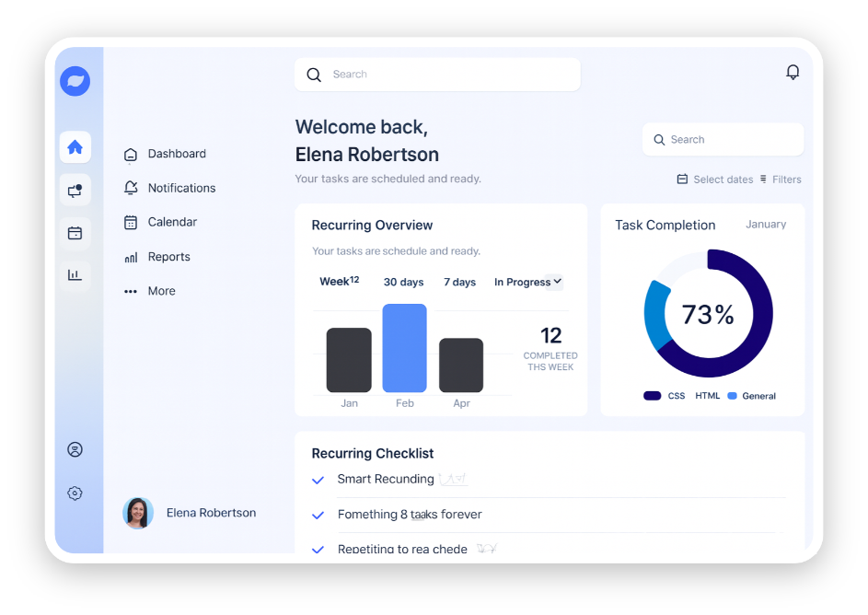The width and height of the screenshot is (868, 615).
Task: Toggle the checkmark for Smart Recunding
Action: click(x=318, y=479)
